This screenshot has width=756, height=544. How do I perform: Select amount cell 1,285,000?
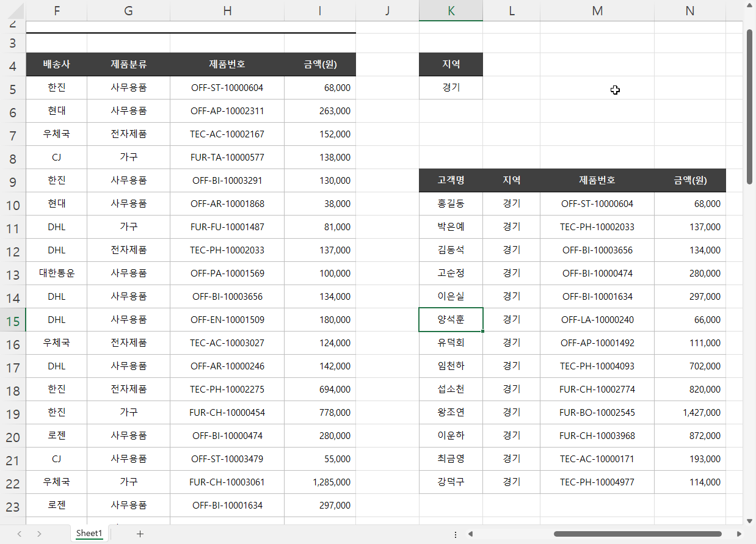320,482
